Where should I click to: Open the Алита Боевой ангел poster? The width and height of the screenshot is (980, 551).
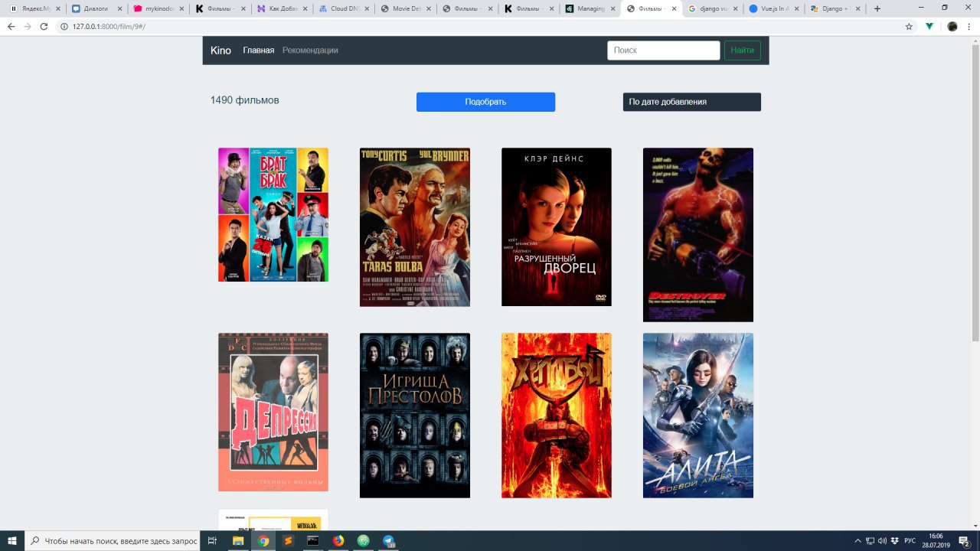pos(698,416)
